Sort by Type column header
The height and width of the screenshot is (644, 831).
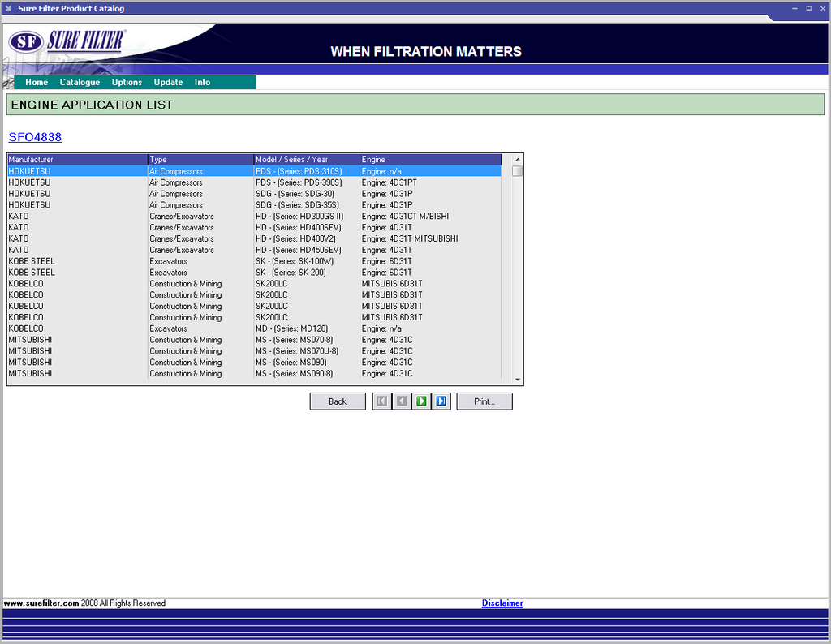tap(201, 160)
